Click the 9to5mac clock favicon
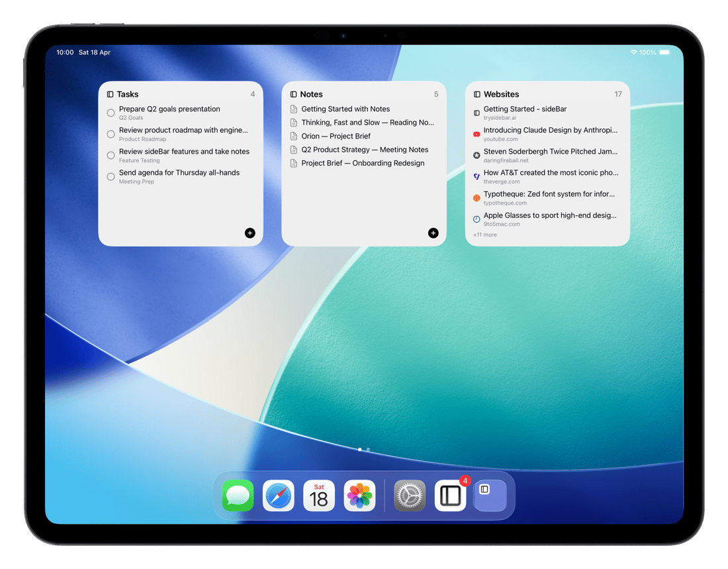Screen dimensions: 728x569 [477, 219]
